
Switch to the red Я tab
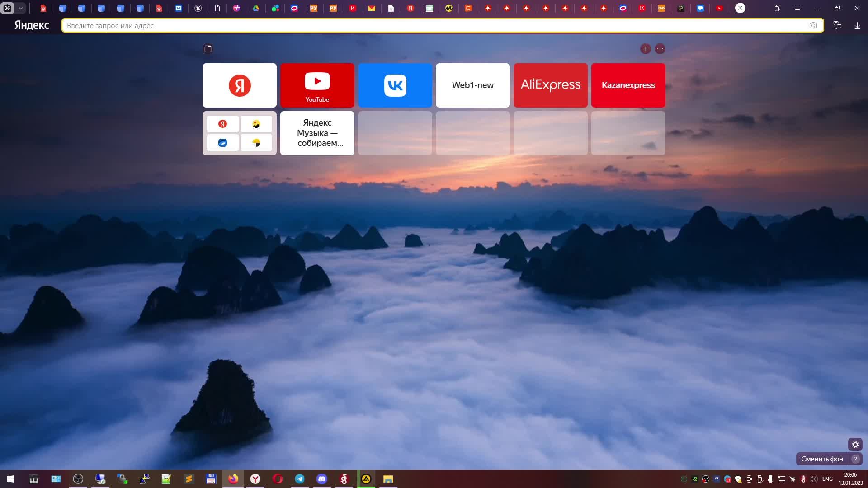click(410, 8)
